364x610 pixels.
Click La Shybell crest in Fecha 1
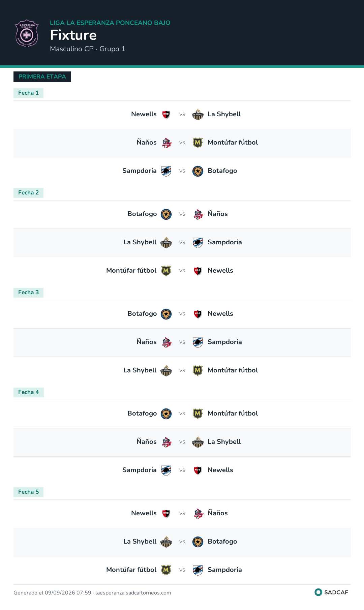(x=198, y=115)
